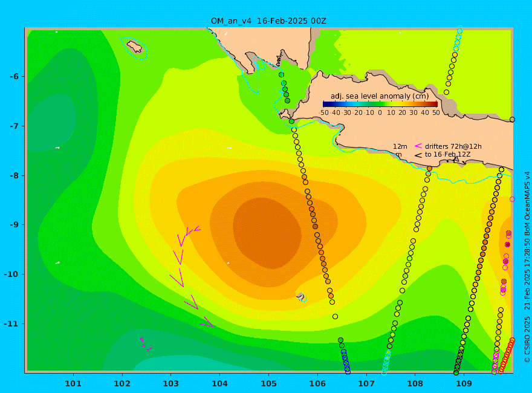
Task: Pick the green center of the color bar
Action: click(380, 104)
